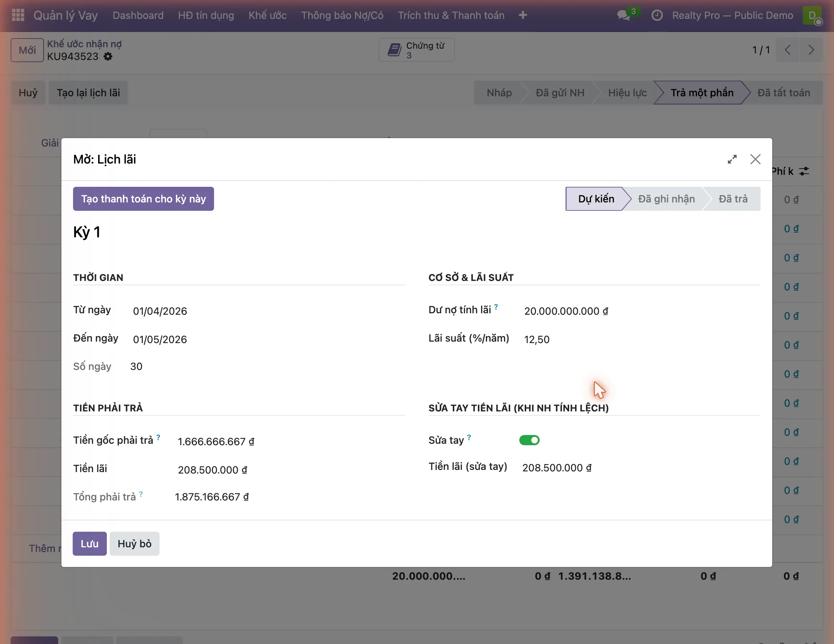
Task: Open the Trích thu & Thanh toán menu
Action: pos(451,15)
